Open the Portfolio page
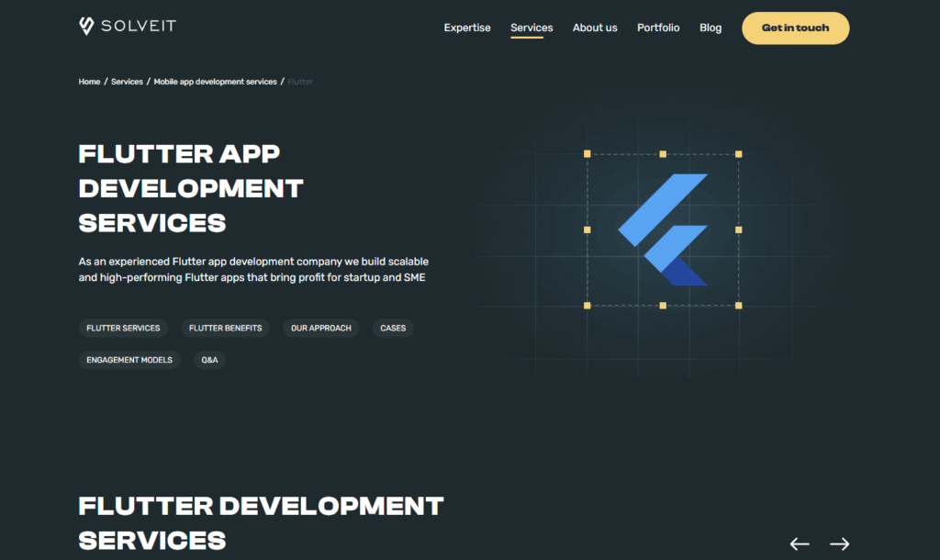This screenshot has height=560, width=940. [x=658, y=28]
